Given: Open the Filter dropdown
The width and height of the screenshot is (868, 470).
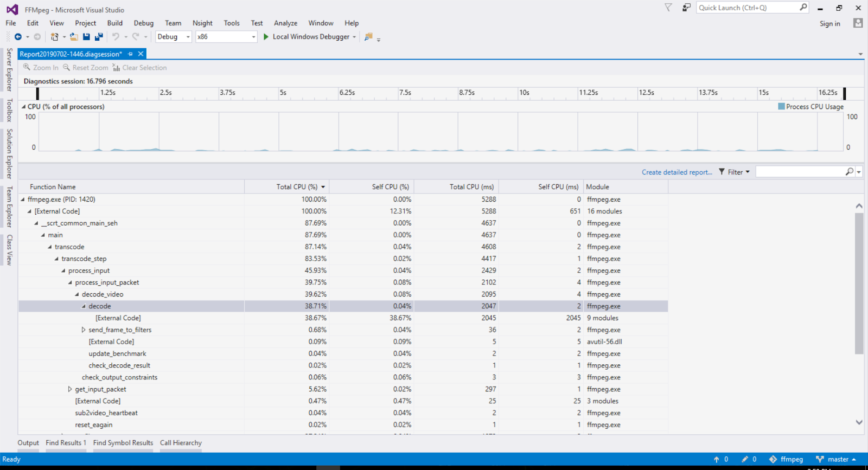Looking at the screenshot, I should pyautogui.click(x=735, y=172).
